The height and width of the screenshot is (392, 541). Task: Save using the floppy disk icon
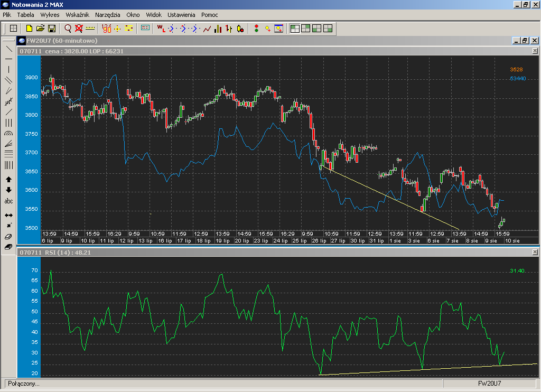pyautogui.click(x=52, y=29)
